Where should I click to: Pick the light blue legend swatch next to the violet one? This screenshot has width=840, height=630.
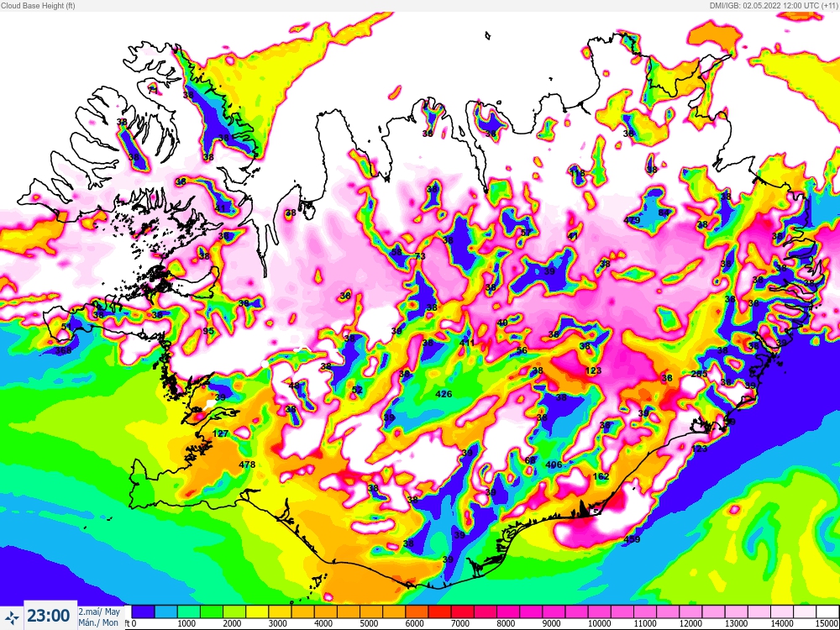(166, 612)
